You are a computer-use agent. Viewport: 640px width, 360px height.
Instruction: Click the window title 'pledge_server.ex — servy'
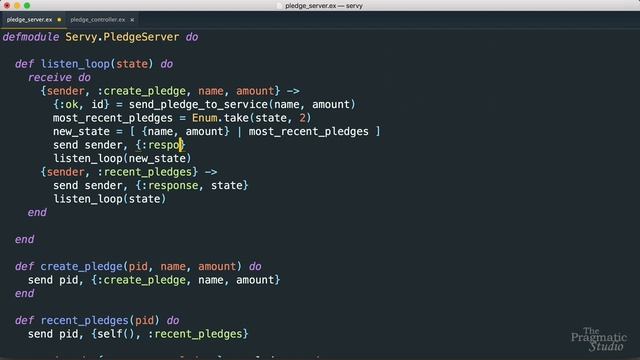coord(324,6)
